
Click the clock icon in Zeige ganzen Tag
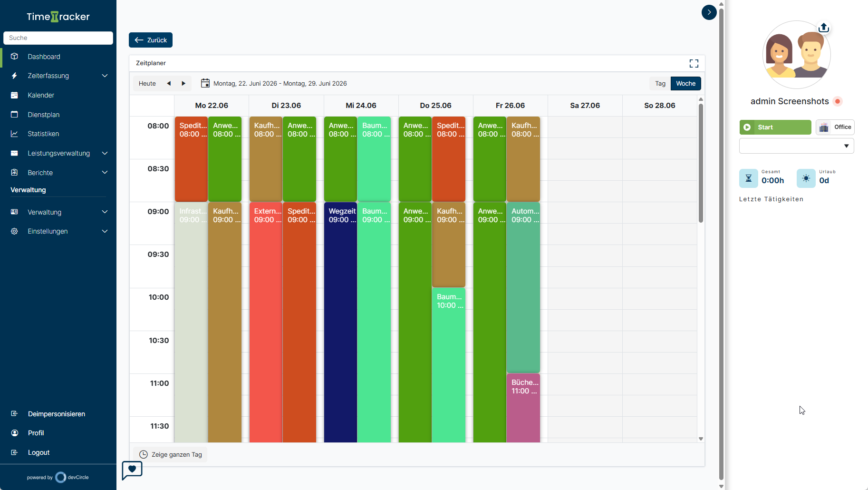tap(144, 454)
